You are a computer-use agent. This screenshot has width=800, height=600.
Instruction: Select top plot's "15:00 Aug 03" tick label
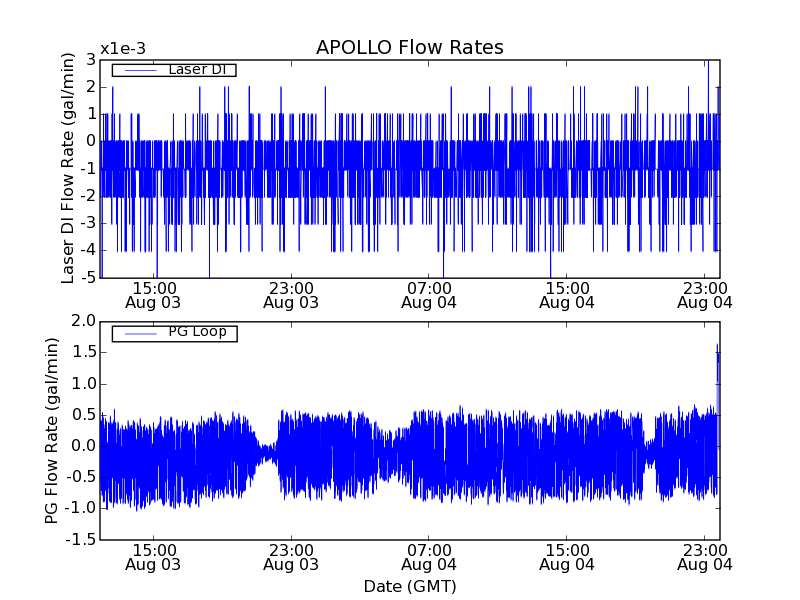point(153,294)
